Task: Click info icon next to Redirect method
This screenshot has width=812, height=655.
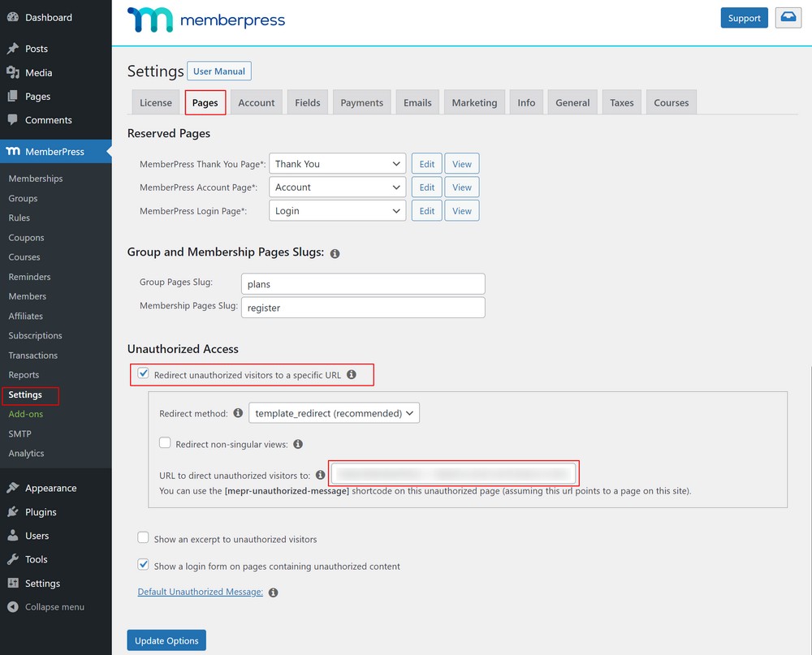Action: click(238, 412)
